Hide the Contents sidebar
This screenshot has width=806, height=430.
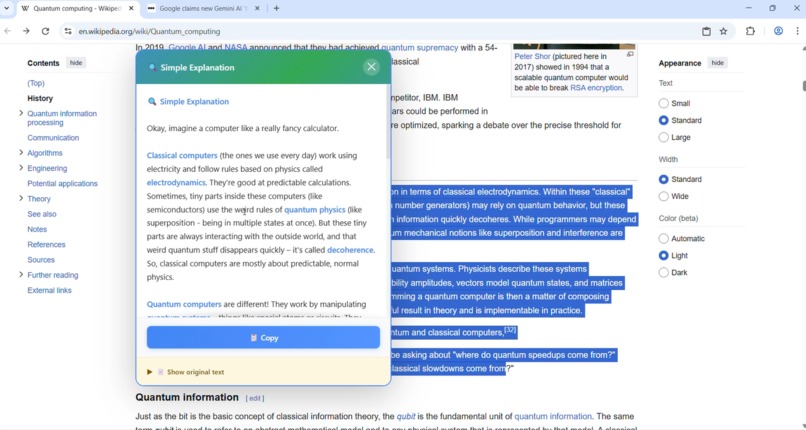[76, 63]
